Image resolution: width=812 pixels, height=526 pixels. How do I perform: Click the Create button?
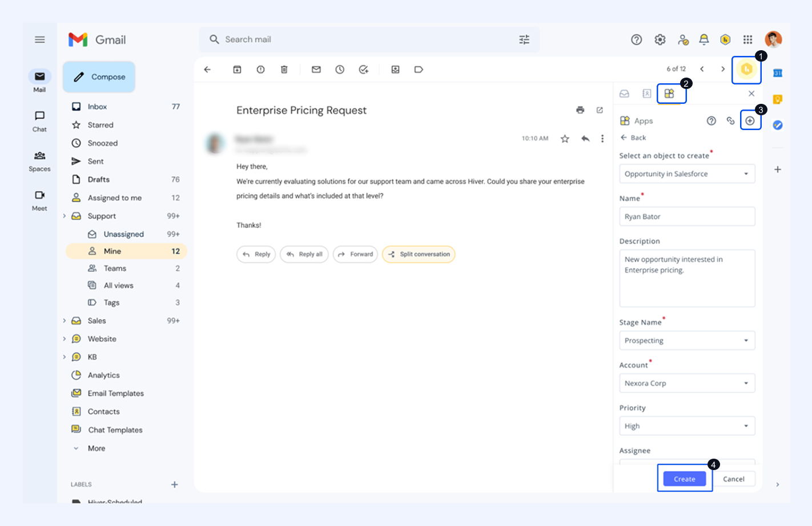coord(685,479)
